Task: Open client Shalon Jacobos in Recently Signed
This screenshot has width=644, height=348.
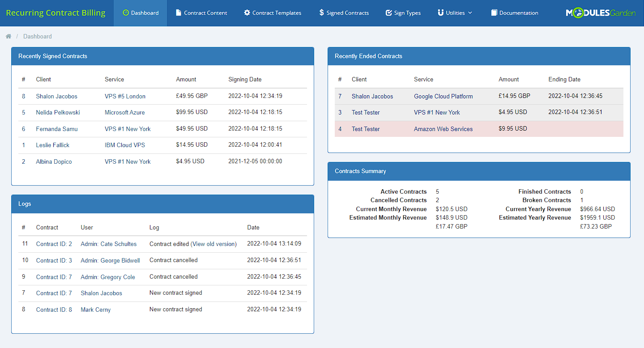Action: click(56, 96)
